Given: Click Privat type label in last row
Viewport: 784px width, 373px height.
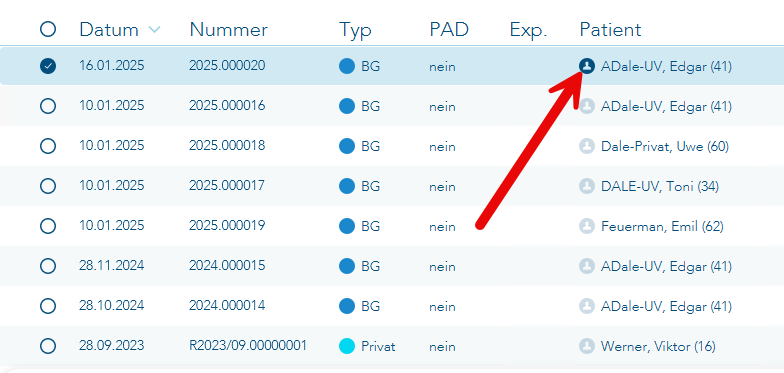Looking at the screenshot, I should point(378,346).
